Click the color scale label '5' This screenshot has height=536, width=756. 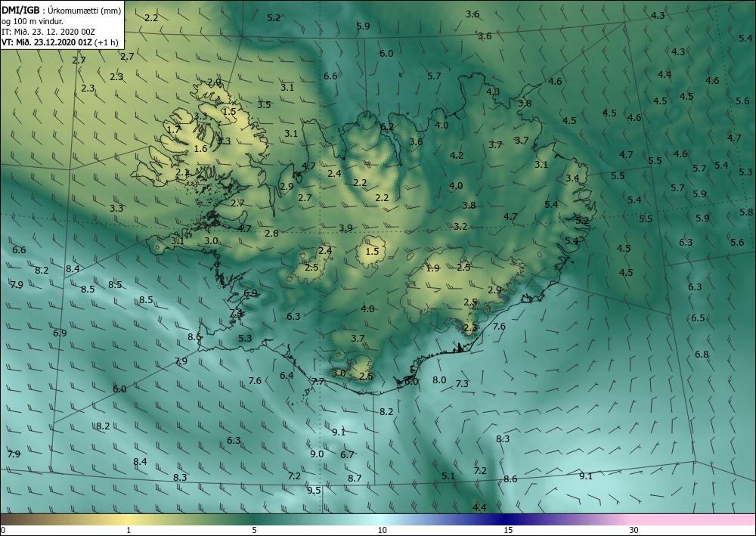254,530
